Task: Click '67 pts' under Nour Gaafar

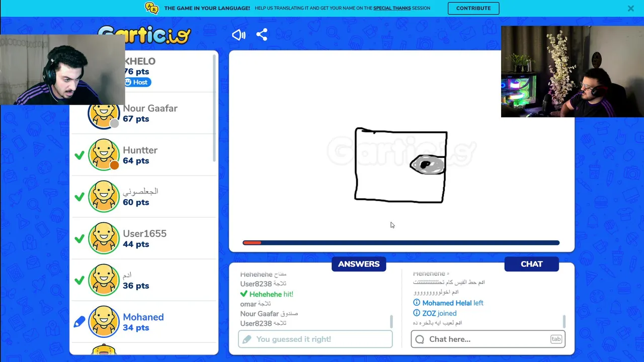Action: (136, 119)
